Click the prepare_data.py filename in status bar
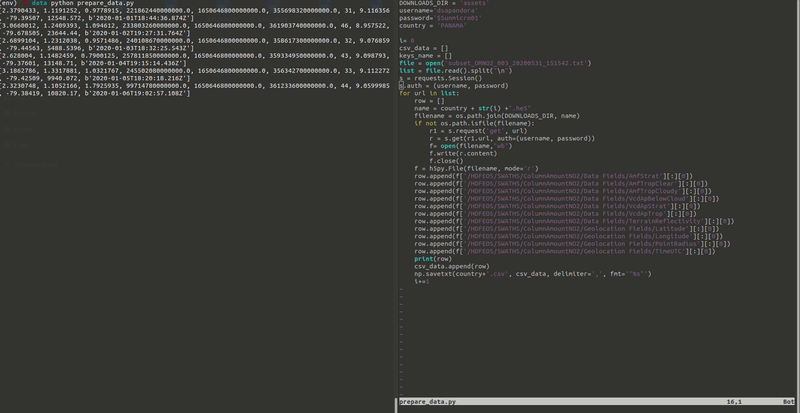The width and height of the screenshot is (800, 413). pyautogui.click(x=430, y=401)
